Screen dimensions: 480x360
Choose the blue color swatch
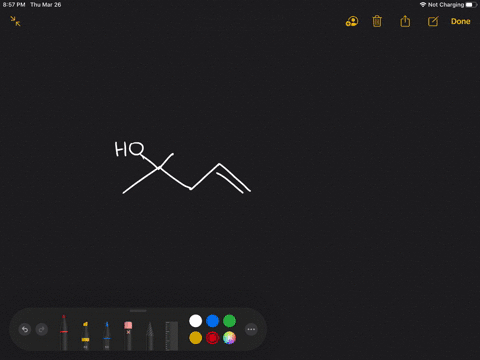(213, 321)
